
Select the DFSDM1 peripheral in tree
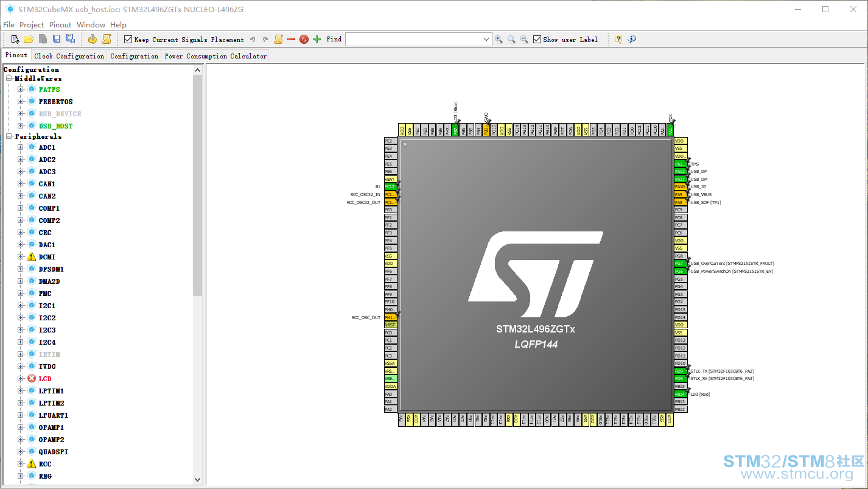point(51,269)
